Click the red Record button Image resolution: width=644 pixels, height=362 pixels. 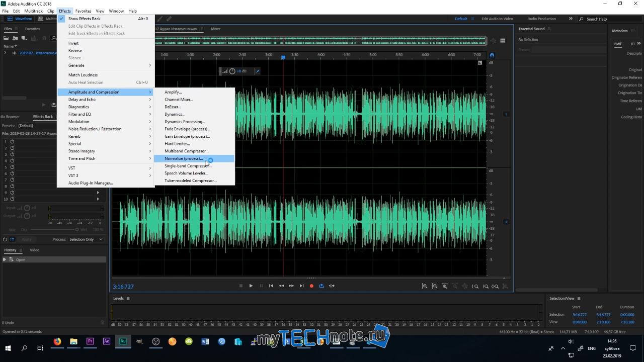(311, 286)
